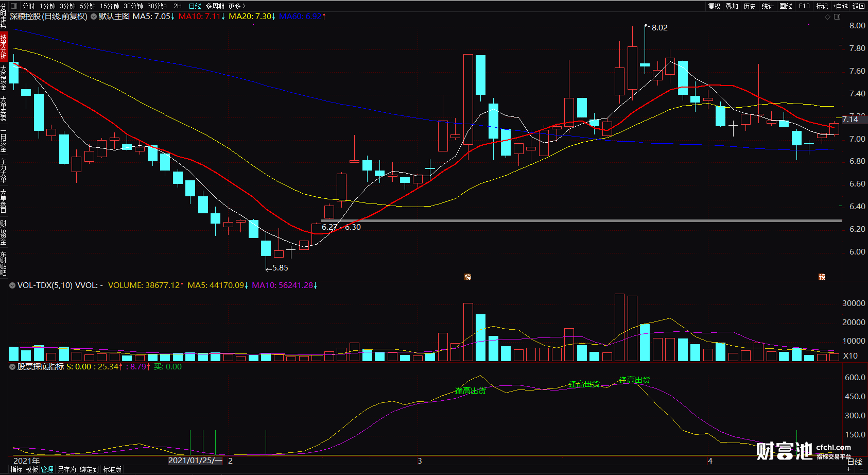Select the grey horizontal support line at 6.27

581,221
